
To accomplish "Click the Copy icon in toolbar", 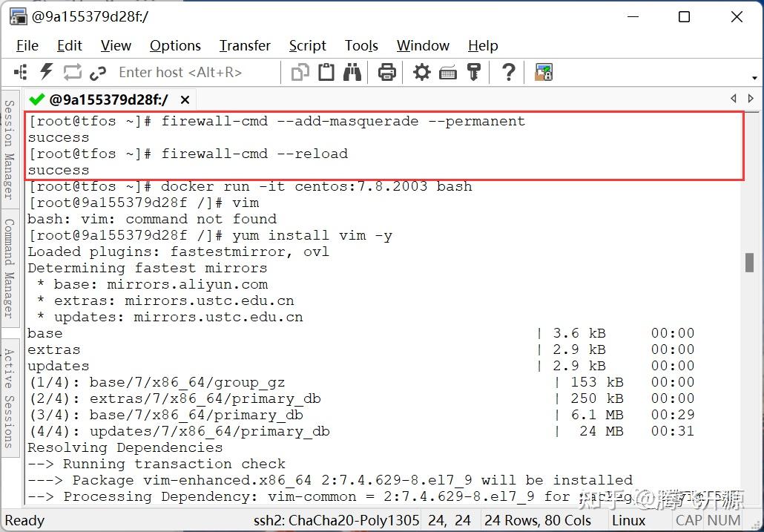I will 300,73.
